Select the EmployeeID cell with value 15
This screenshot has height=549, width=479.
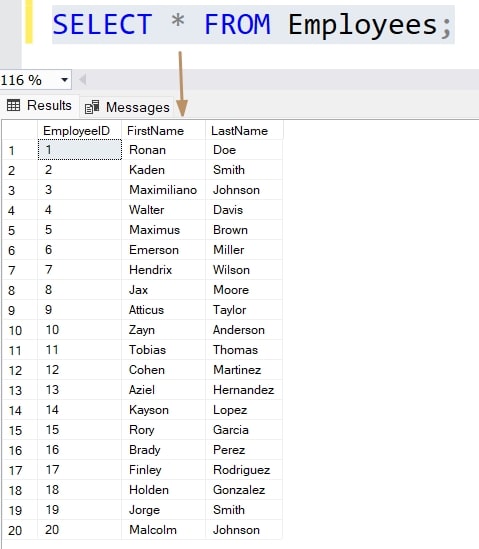click(79, 430)
